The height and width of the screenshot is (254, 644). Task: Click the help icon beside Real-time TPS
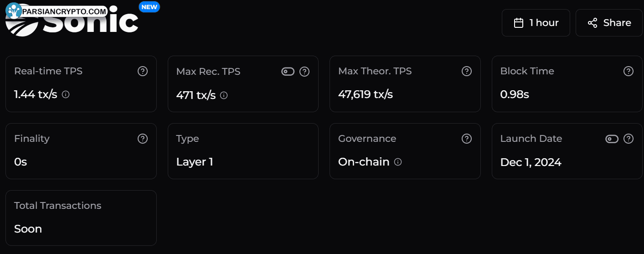143,71
